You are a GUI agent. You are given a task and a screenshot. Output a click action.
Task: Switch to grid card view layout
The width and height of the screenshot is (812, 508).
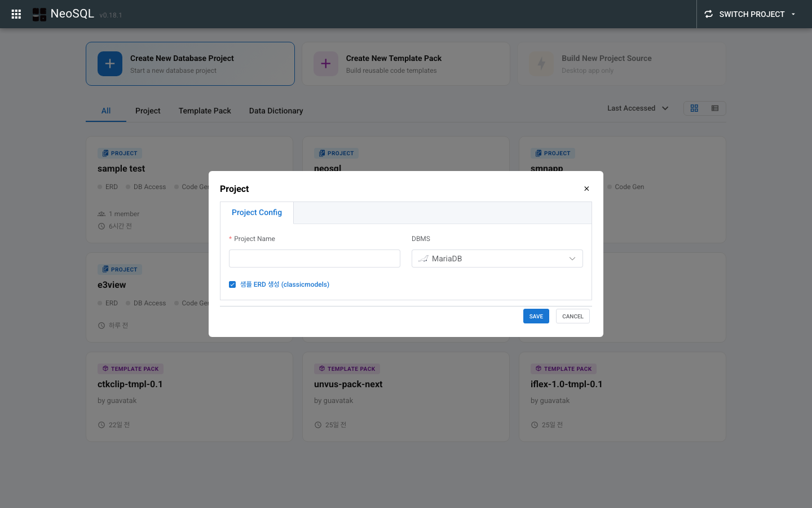pos(694,108)
